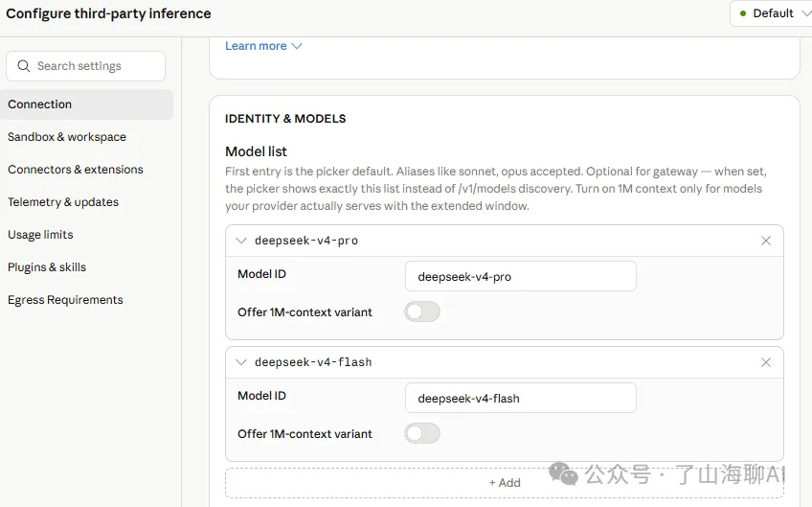Viewport: 812px width, 507px height.
Task: Go to Sandbox & workspace settings
Action: (67, 137)
